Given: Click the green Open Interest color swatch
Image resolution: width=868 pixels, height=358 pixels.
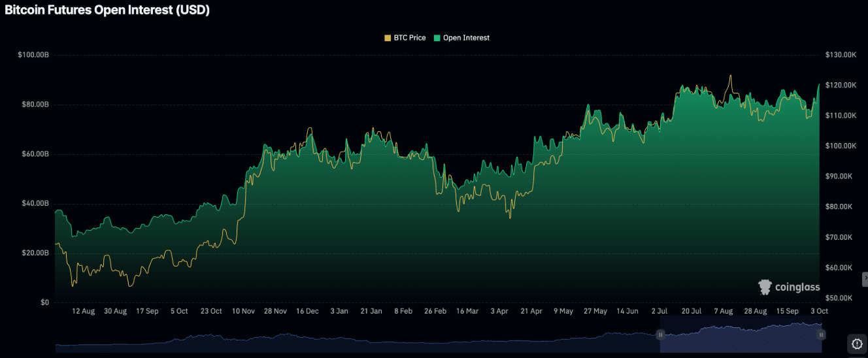Looking at the screenshot, I should [437, 38].
